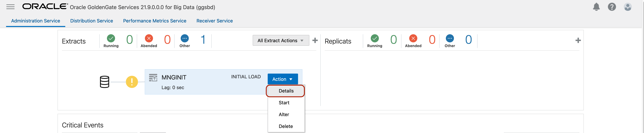Select Details from the Action menu
The image size is (644, 133).
(286, 91)
